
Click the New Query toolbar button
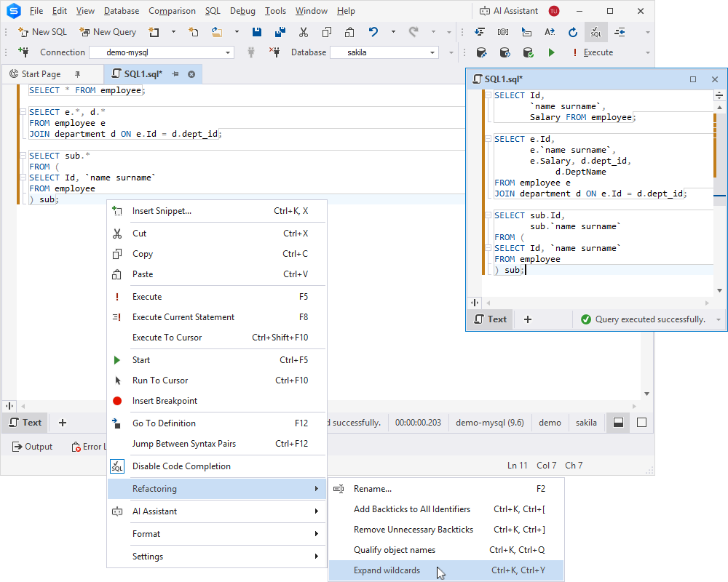(108, 32)
